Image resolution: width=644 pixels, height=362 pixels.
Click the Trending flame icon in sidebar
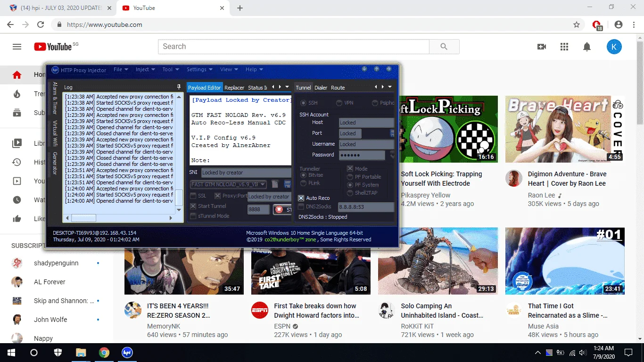(x=17, y=94)
